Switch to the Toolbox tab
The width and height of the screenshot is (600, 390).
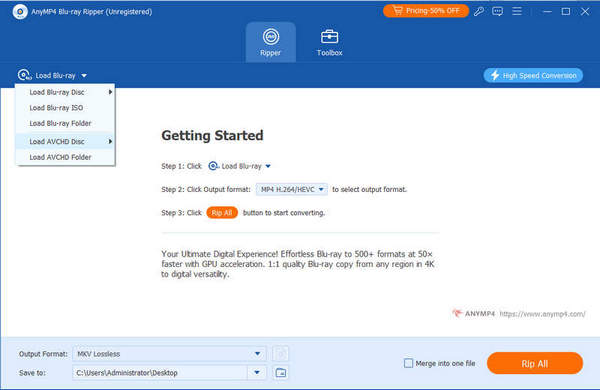329,42
